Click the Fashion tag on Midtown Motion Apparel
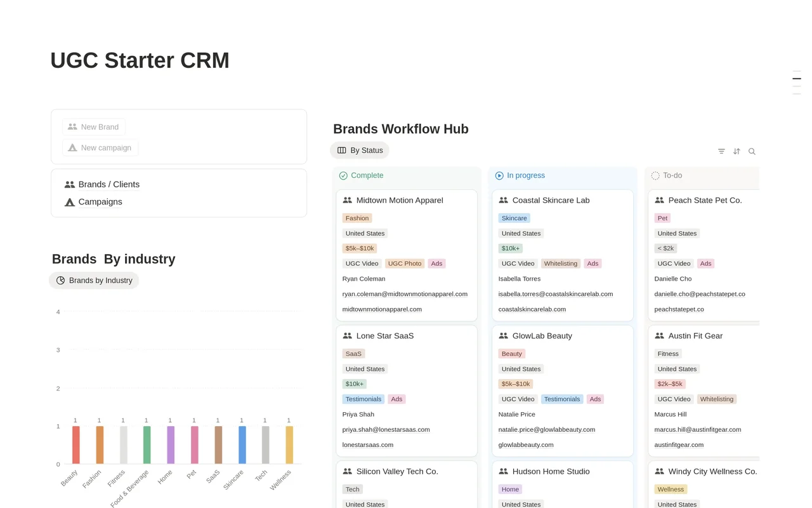Screen dimensions: 812x508 (357, 218)
